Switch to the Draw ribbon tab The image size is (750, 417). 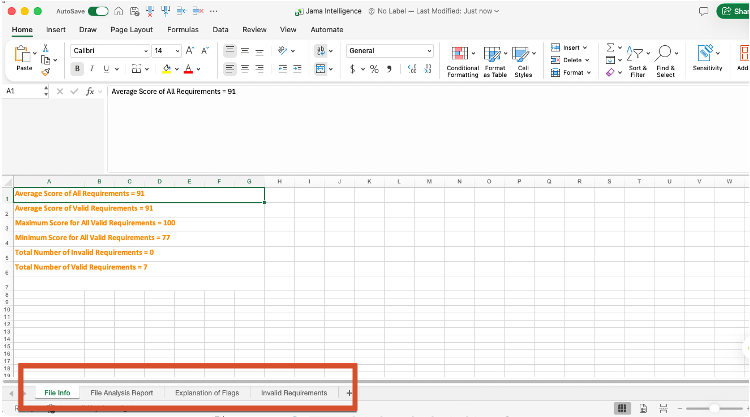pos(88,30)
